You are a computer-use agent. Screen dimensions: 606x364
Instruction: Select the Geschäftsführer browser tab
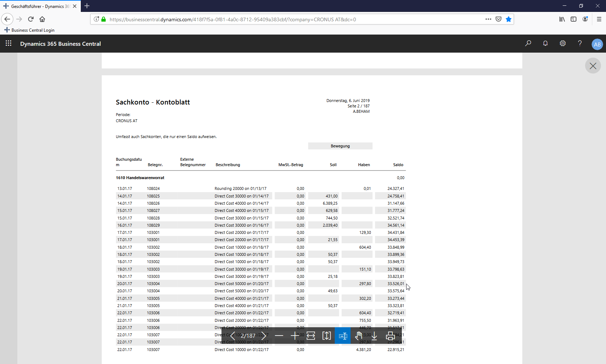38,6
